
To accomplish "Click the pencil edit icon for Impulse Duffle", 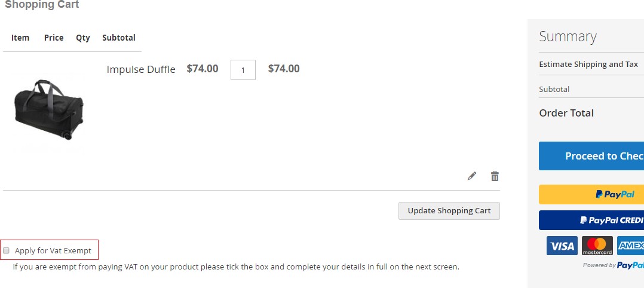I will pos(472,176).
